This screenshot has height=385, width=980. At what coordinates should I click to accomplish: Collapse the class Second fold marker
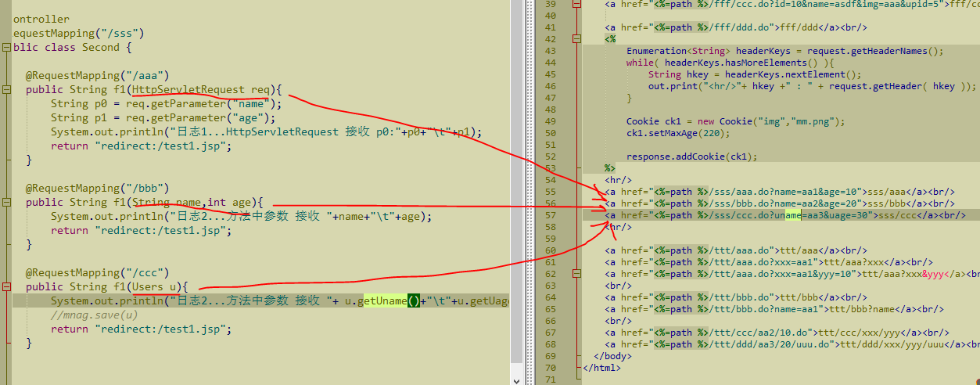5,48
